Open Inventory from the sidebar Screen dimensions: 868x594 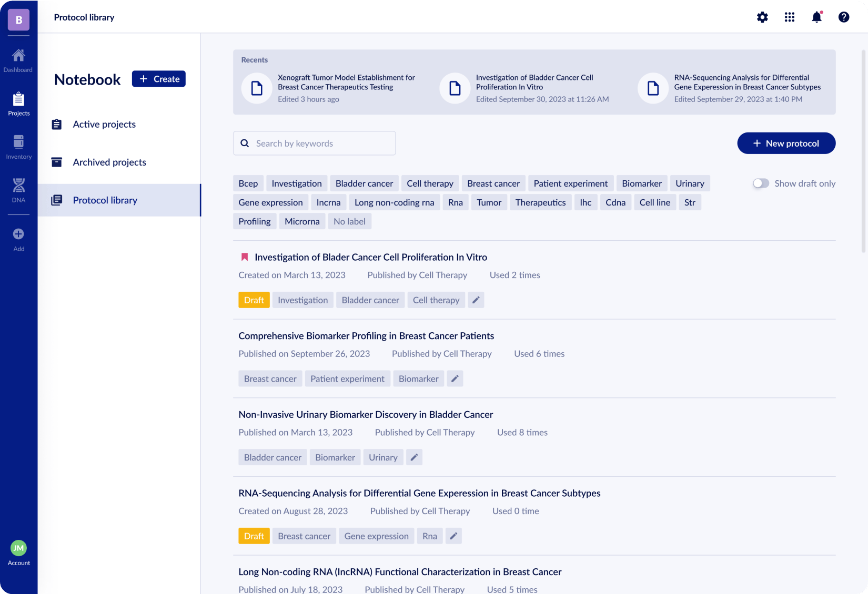click(x=18, y=147)
